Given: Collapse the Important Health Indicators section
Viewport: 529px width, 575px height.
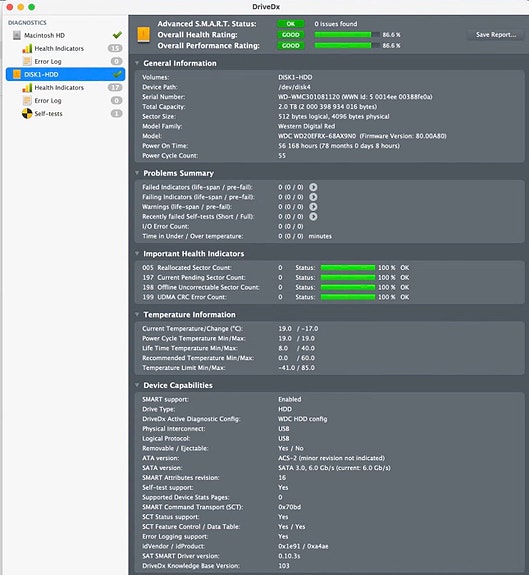Looking at the screenshot, I should coord(137,253).
